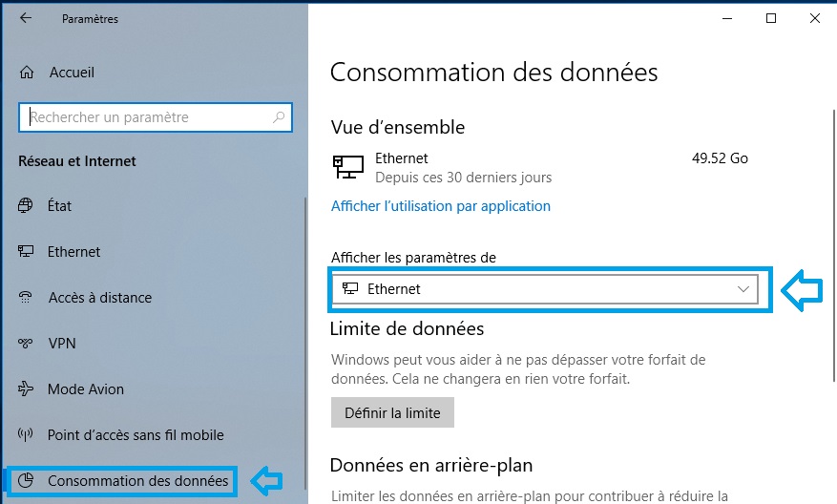This screenshot has width=837, height=504.
Task: Click the VPN icon in sidebar
Action: (27, 344)
